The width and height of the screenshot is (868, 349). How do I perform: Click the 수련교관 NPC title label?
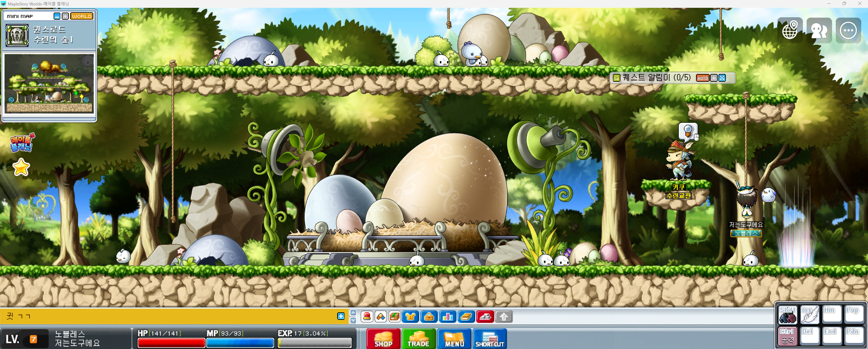678,196
